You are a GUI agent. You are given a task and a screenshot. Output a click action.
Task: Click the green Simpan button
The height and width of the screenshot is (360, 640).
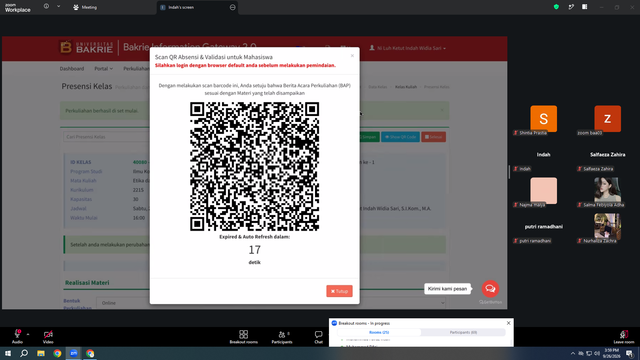pos(369,137)
